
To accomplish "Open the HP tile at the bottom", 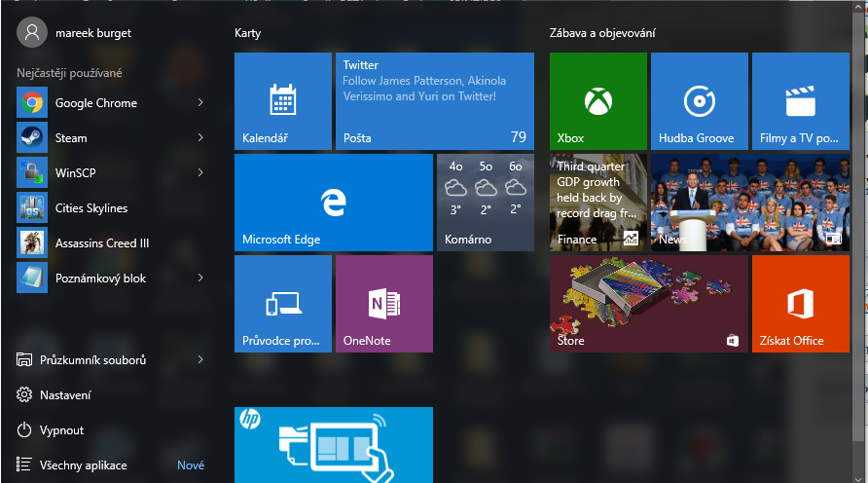I will [x=334, y=445].
